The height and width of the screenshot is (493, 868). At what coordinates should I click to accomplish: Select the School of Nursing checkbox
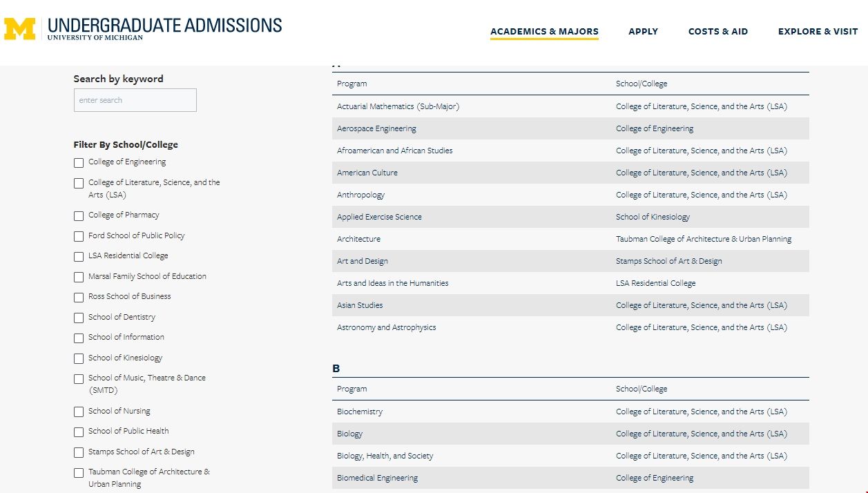point(79,412)
